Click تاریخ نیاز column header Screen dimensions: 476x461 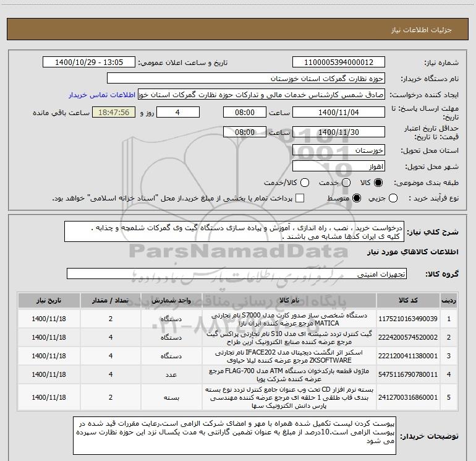pyautogui.click(x=49, y=301)
